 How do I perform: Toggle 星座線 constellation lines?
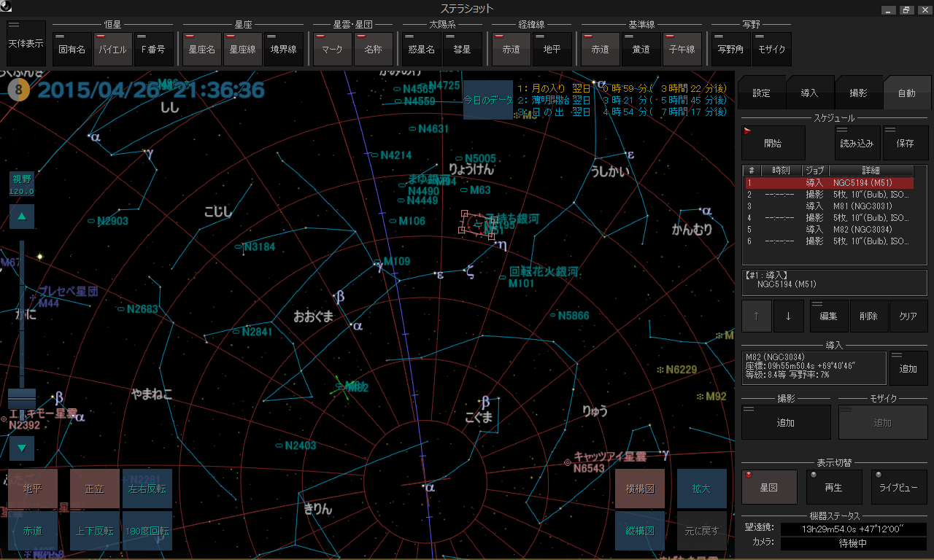243,50
